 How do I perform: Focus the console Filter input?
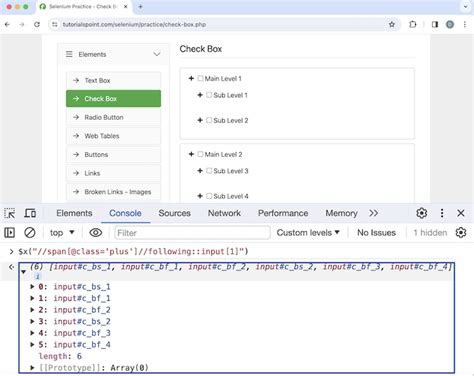pyautogui.click(x=192, y=232)
